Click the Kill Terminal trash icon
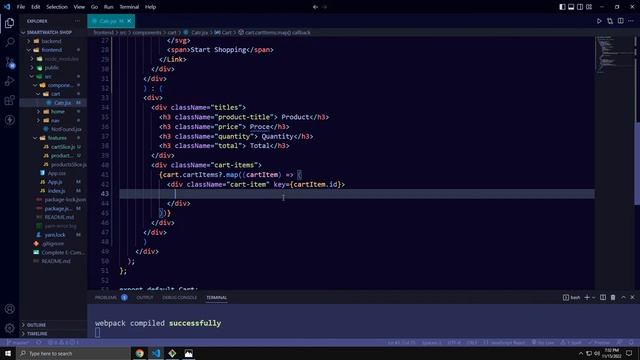 pos(613,298)
